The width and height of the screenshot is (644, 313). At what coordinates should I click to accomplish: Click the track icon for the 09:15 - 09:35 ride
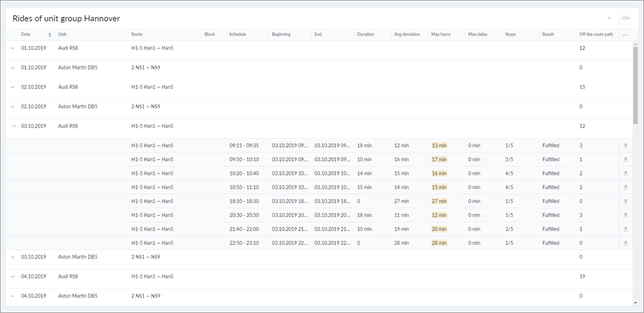(x=625, y=145)
